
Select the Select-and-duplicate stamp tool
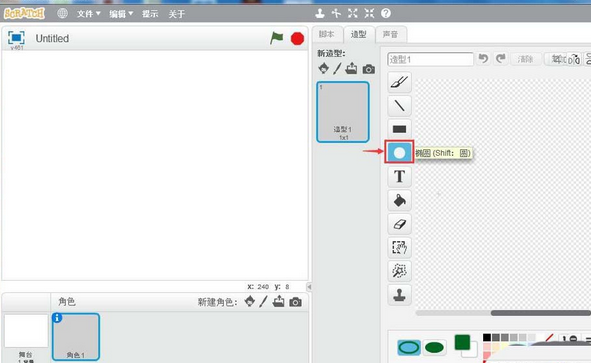(400, 294)
